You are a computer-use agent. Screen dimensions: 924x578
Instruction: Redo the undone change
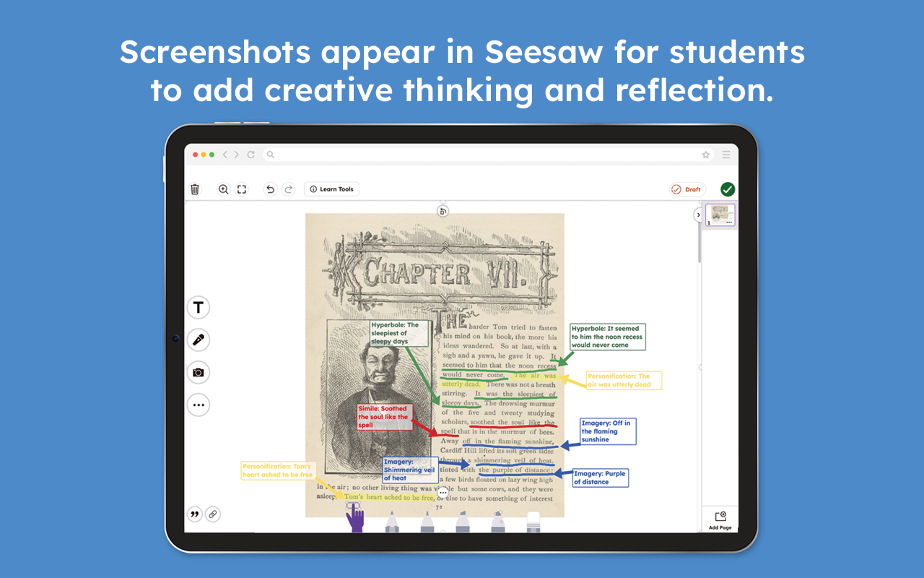pos(288,189)
